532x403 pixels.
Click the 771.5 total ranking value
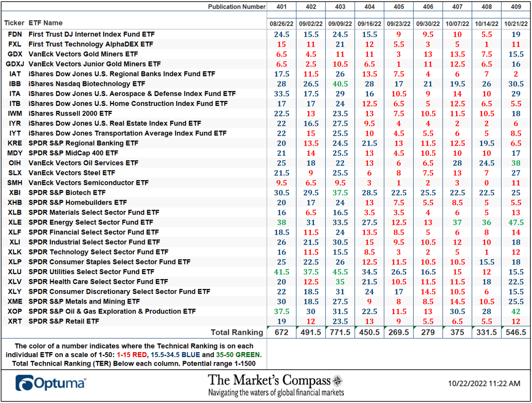point(340,333)
